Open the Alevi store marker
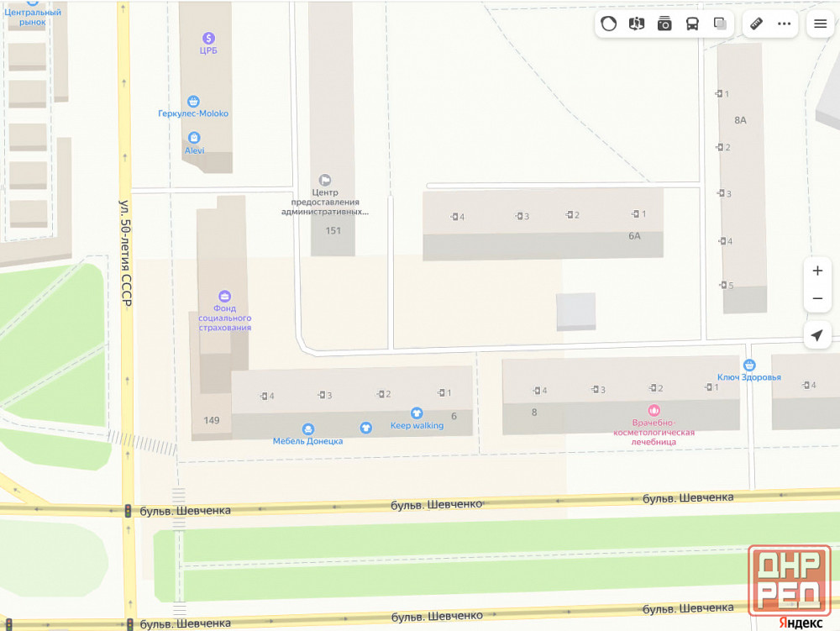This screenshot has width=840, height=631. pos(195,138)
